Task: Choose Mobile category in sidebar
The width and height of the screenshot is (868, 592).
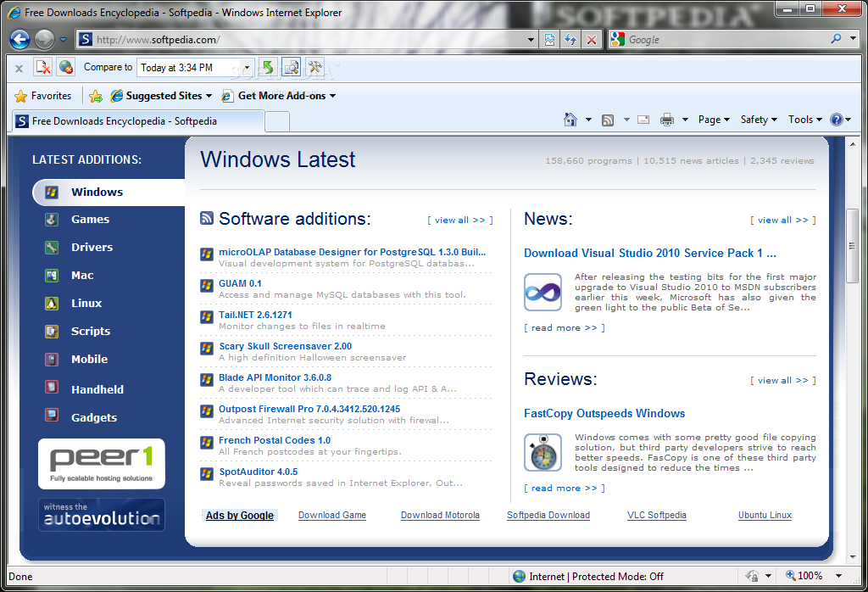Action: point(89,360)
